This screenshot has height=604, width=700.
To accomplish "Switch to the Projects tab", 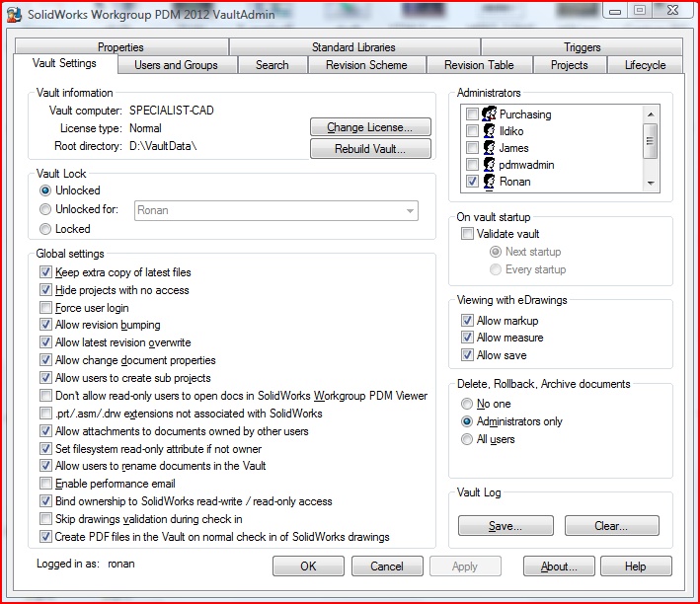I will [570, 65].
